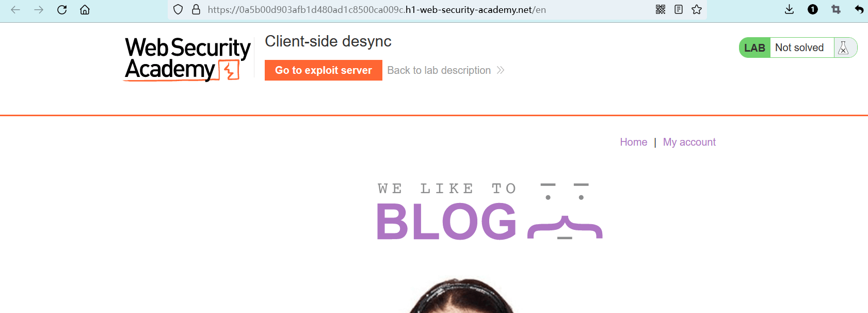Toggle reader view icon
The width and height of the screenshot is (868, 313).
coord(679,9)
